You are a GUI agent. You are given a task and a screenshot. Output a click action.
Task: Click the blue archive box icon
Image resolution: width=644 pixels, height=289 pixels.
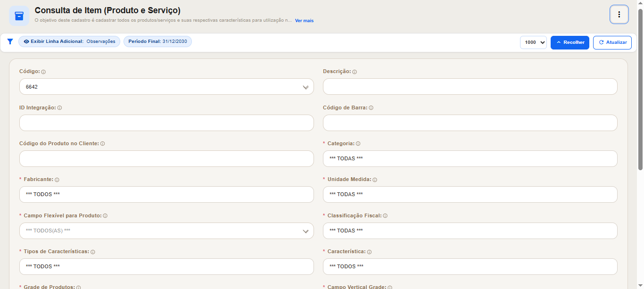[x=19, y=16]
